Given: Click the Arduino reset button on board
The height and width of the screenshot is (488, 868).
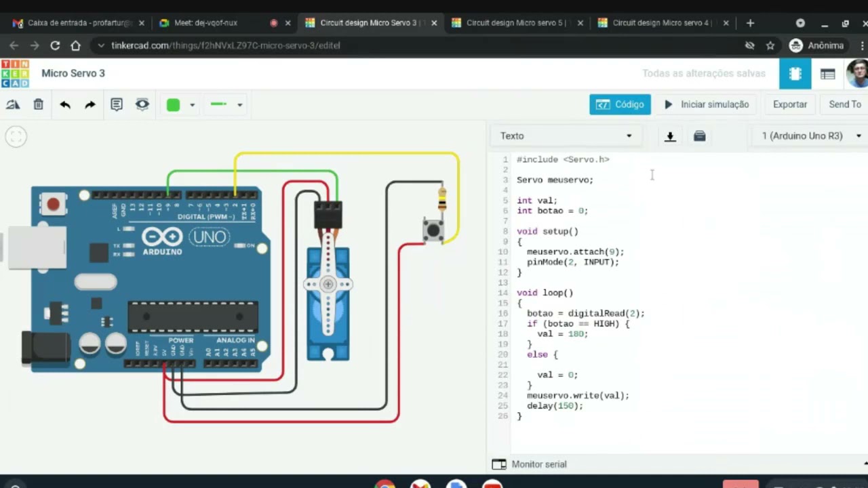Looking at the screenshot, I should (53, 203).
